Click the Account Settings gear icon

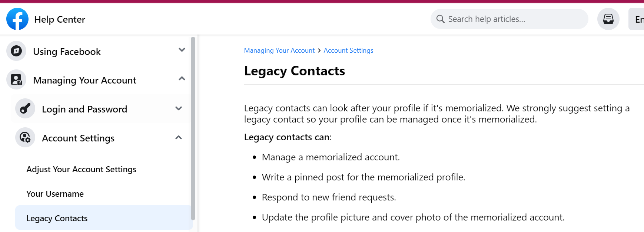pyautogui.click(x=25, y=137)
